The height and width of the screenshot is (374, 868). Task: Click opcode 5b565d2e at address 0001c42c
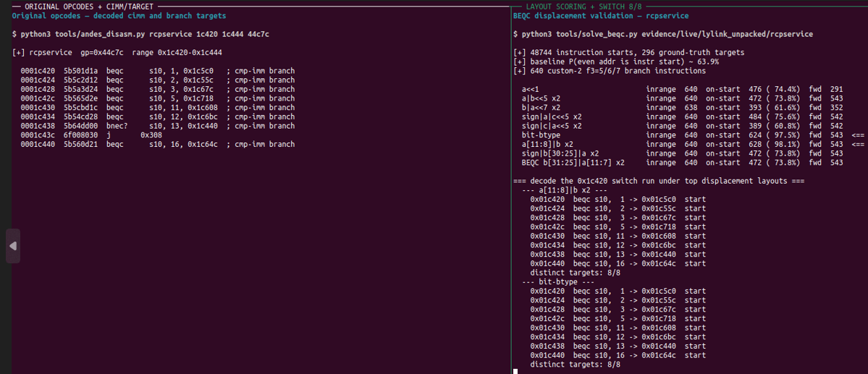[81, 98]
